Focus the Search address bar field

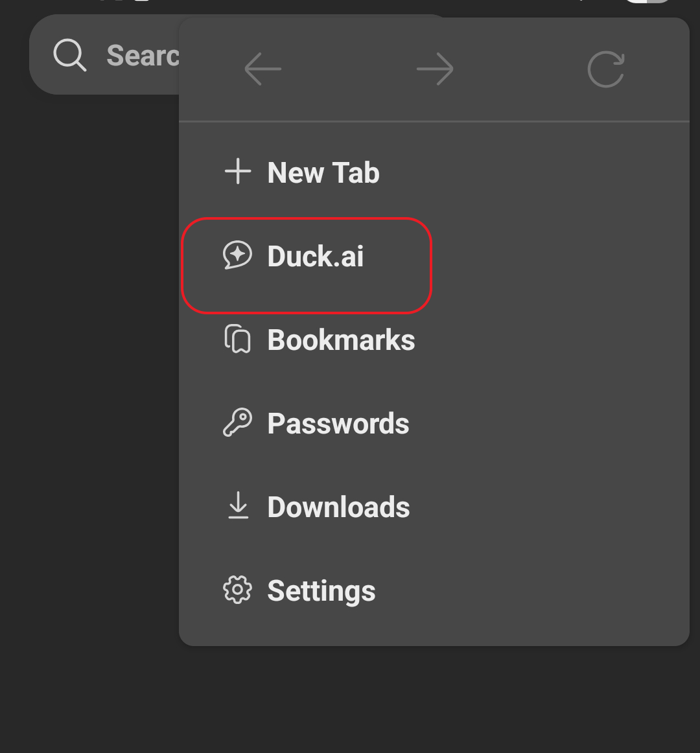142,56
